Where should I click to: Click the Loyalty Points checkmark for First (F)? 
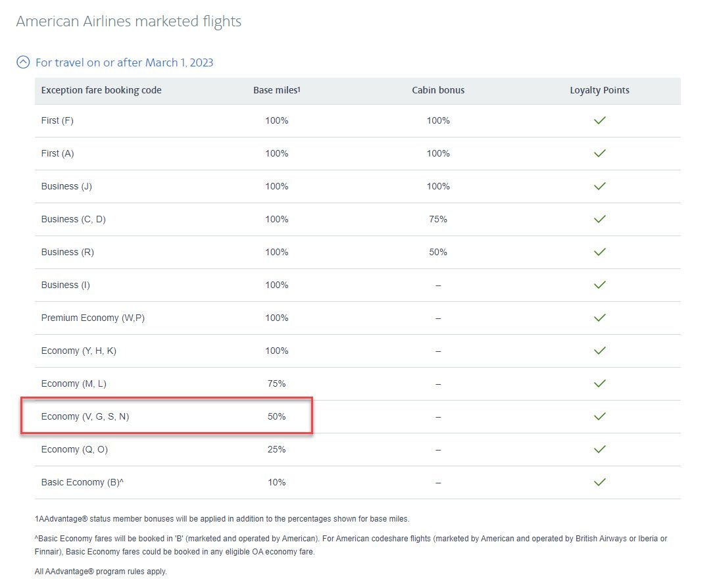(x=599, y=120)
